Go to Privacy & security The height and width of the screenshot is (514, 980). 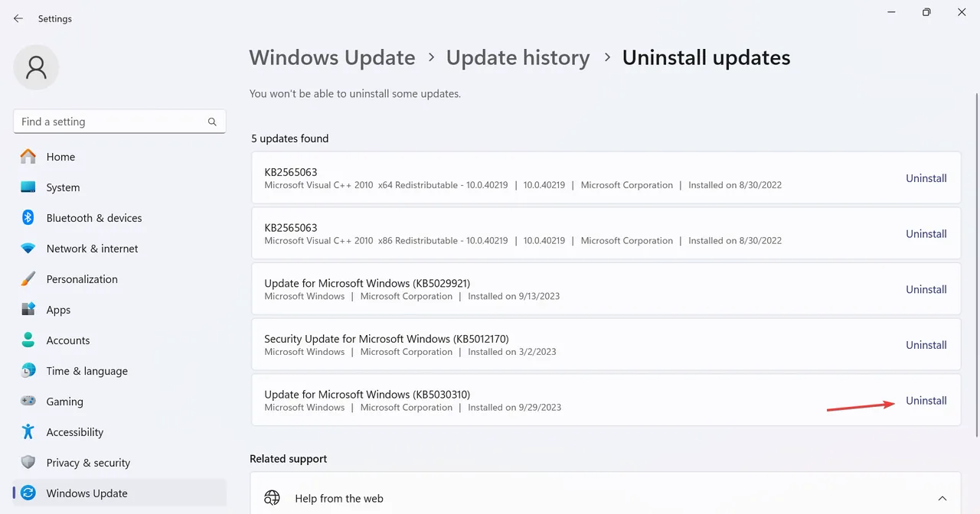point(119,463)
